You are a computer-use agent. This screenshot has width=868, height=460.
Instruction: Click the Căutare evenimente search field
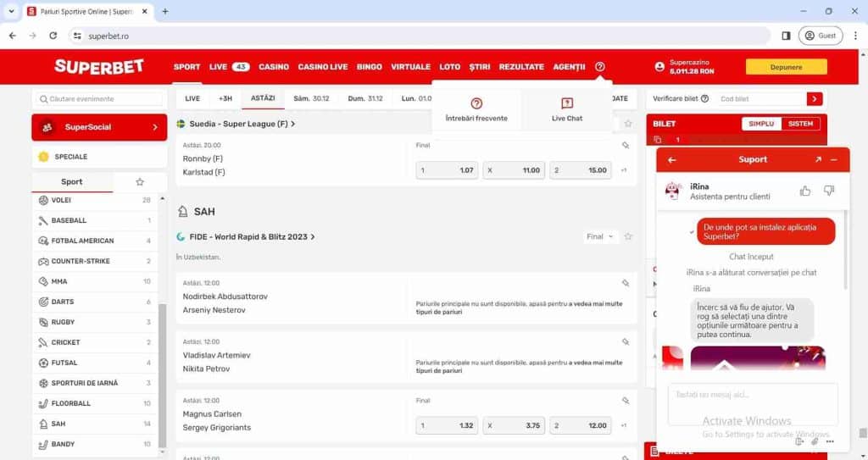[x=100, y=99]
